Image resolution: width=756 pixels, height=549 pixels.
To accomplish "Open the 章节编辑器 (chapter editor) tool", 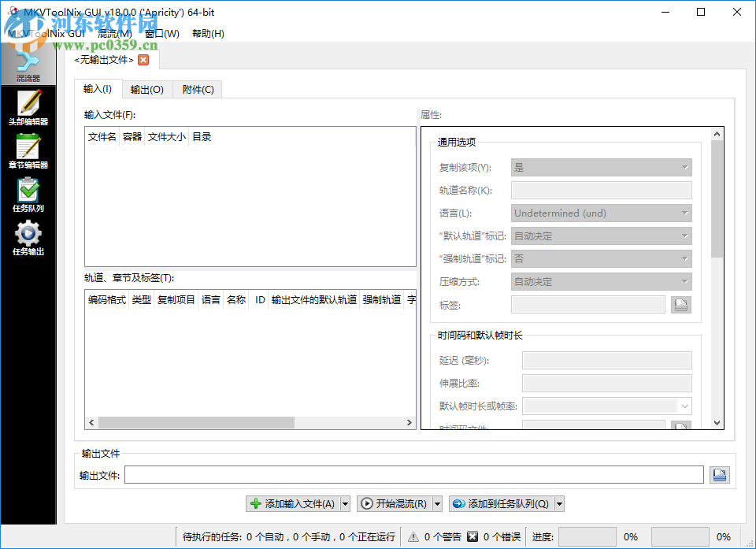I will click(28, 151).
